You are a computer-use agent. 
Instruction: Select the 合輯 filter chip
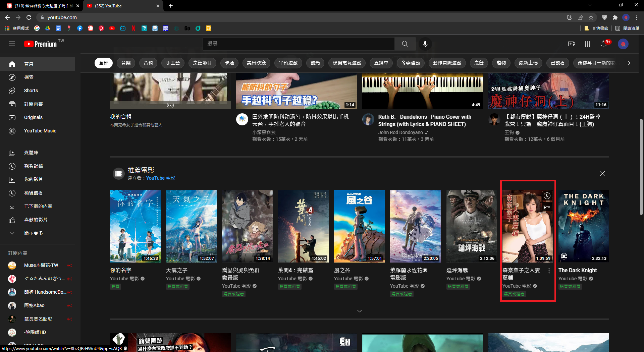[x=148, y=63]
